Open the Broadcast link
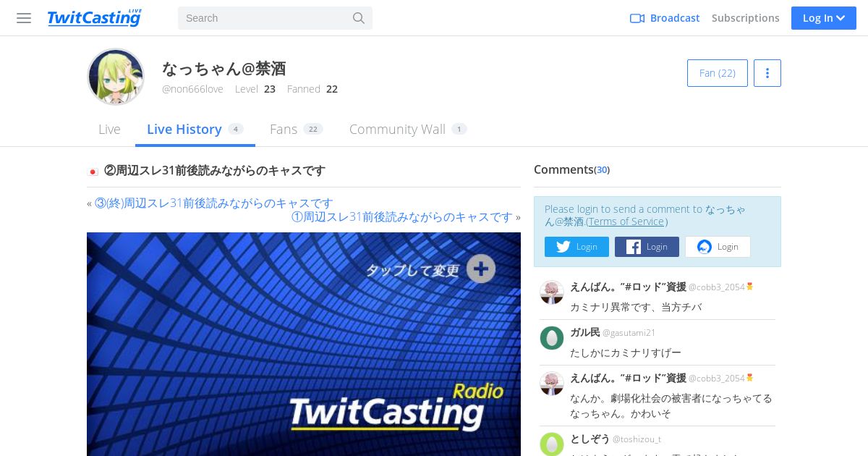 click(675, 18)
